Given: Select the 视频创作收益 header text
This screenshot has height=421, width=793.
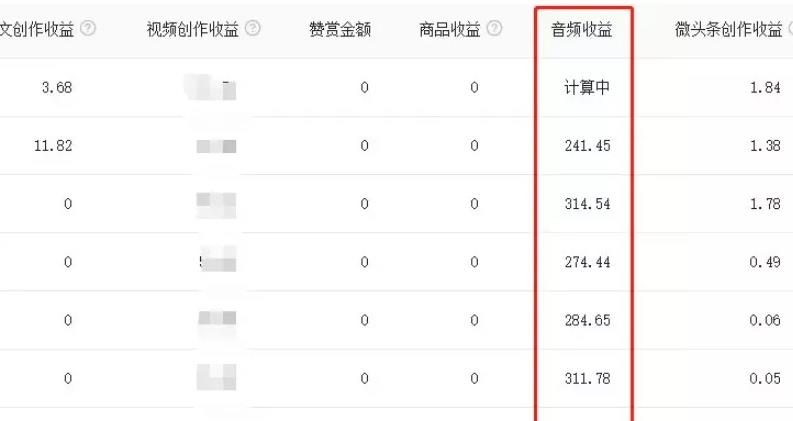Looking at the screenshot, I should pos(193,30).
